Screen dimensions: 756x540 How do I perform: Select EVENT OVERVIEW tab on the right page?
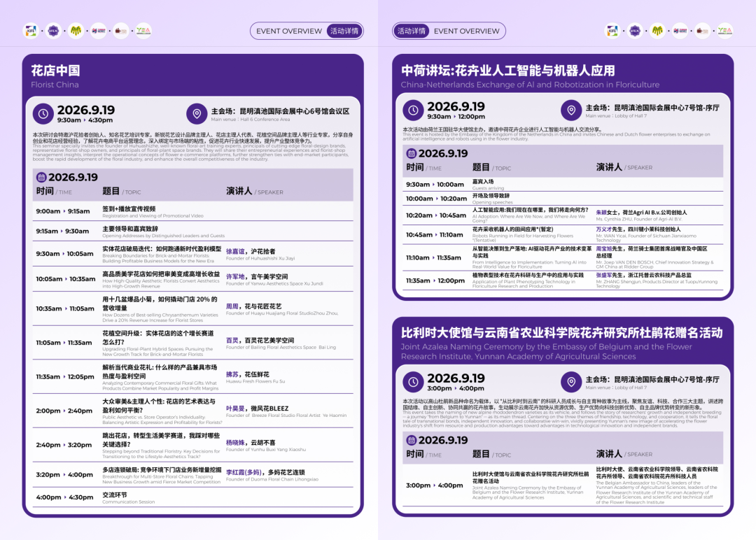[467, 31]
